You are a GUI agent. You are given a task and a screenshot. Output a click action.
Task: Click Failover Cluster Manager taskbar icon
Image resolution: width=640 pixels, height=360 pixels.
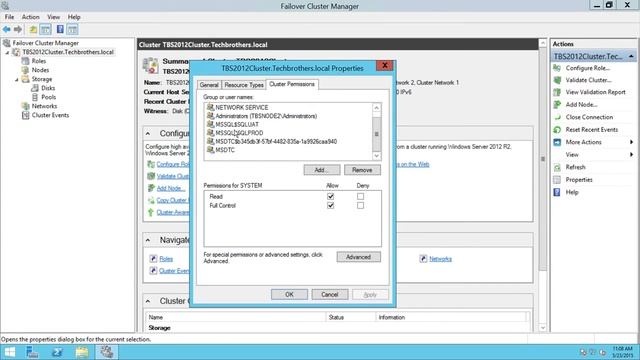(107, 352)
